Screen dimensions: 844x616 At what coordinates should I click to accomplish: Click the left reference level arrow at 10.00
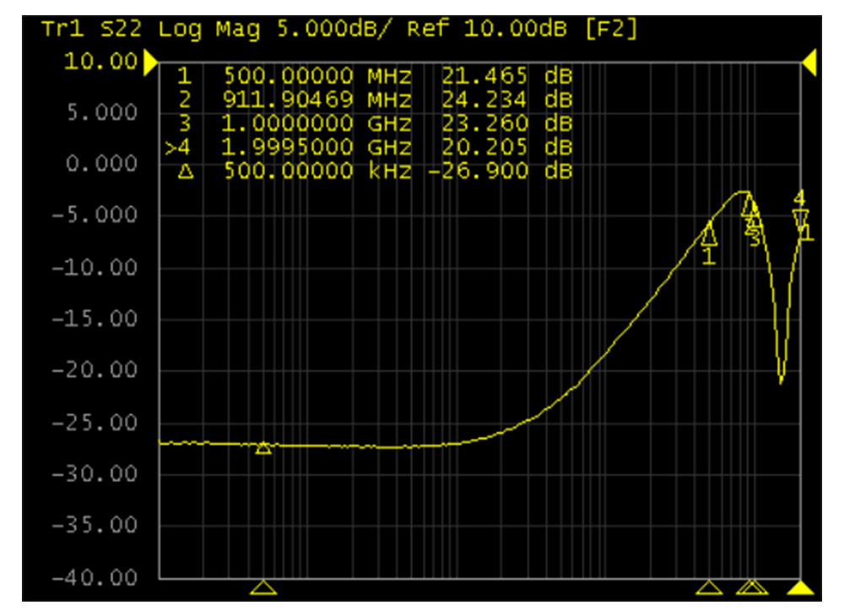tap(150, 62)
